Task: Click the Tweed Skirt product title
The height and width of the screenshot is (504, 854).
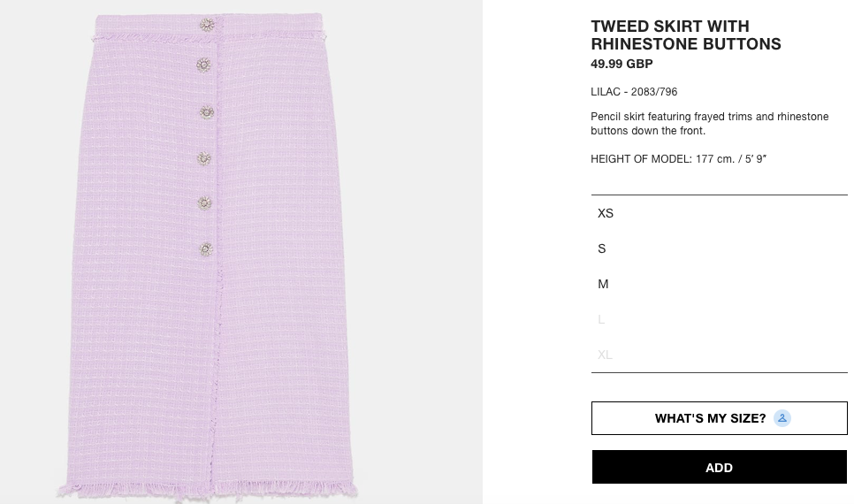Action: tap(685, 35)
